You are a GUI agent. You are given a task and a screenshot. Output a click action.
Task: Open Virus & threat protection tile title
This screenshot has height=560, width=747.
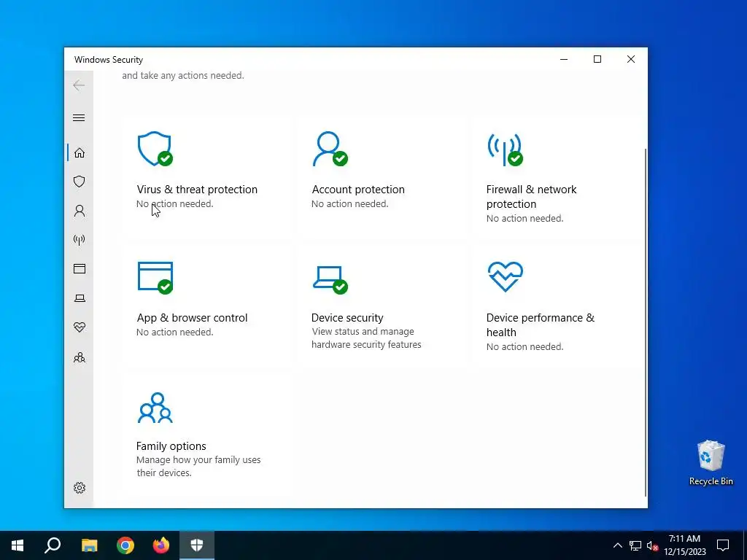click(197, 190)
